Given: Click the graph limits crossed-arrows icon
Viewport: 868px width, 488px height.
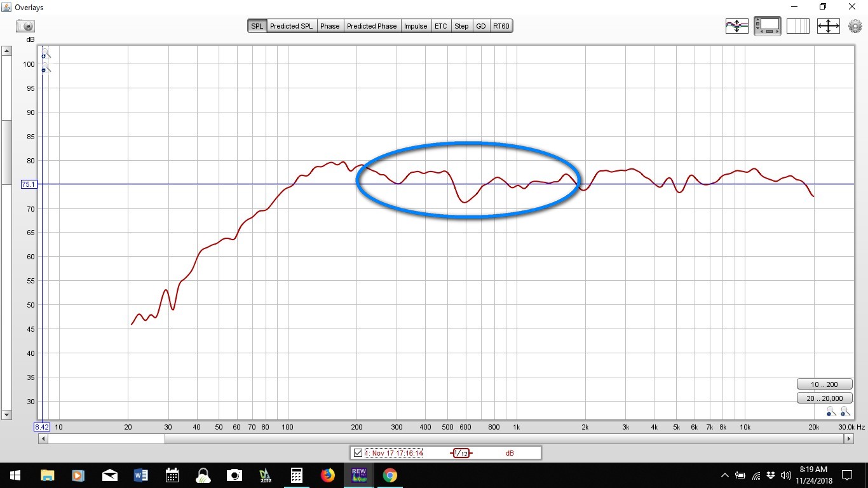Looking at the screenshot, I should click(829, 26).
